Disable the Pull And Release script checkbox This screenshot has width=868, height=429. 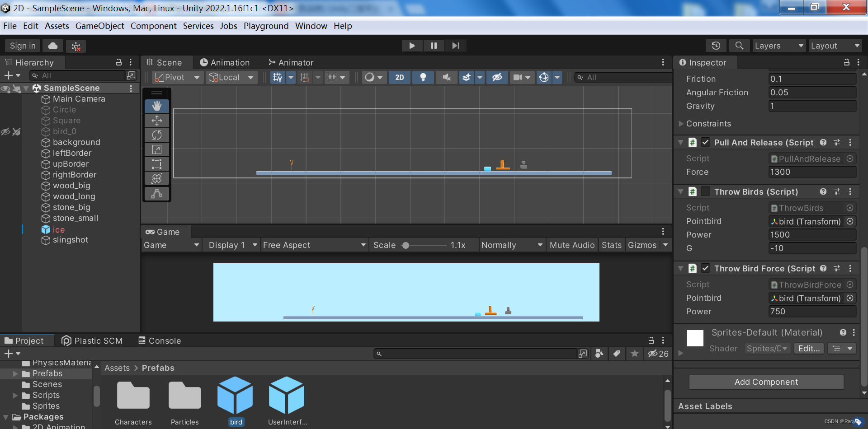705,142
